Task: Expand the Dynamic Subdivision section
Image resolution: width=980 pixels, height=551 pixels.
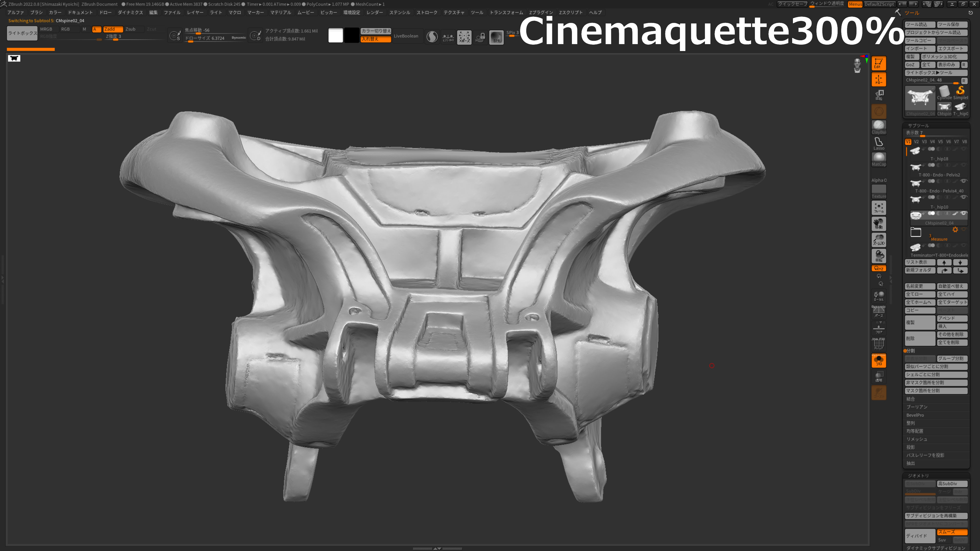Action: tap(936, 548)
